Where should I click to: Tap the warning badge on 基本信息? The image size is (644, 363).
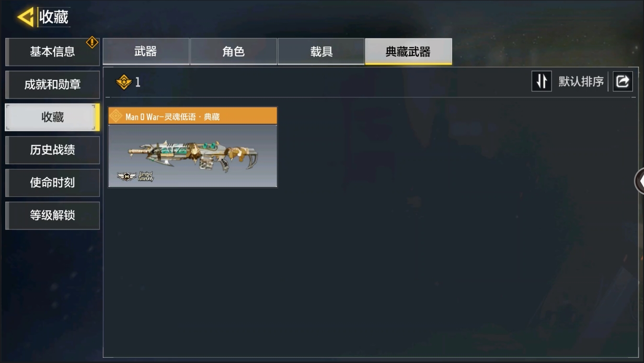92,42
